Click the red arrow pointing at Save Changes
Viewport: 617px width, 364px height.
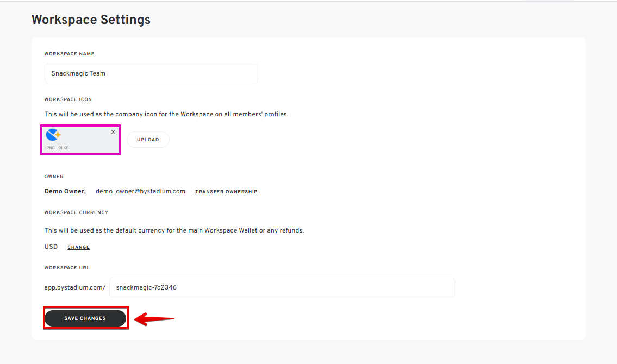click(x=154, y=319)
